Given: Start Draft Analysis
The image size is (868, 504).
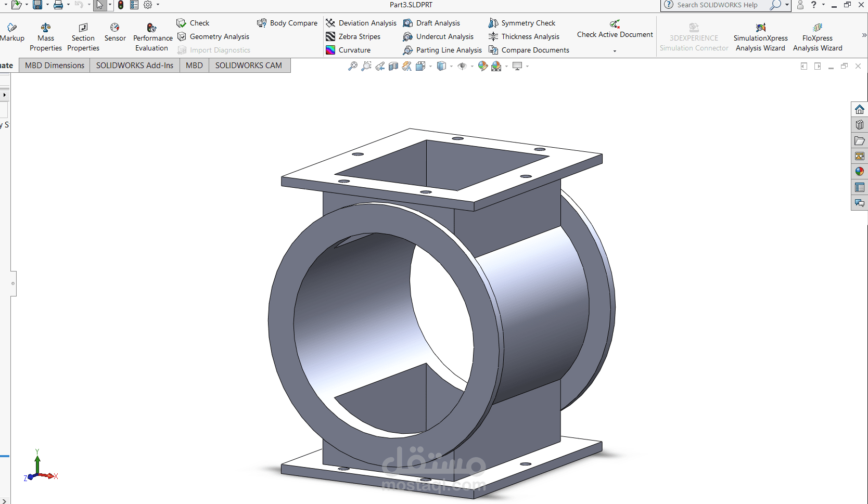Looking at the screenshot, I should click(432, 23).
